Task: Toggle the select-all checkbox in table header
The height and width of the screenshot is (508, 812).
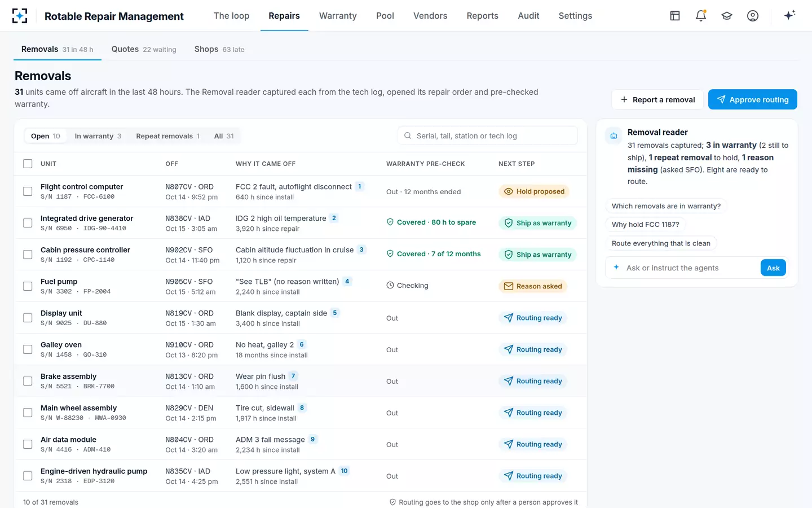Action: tap(28, 164)
